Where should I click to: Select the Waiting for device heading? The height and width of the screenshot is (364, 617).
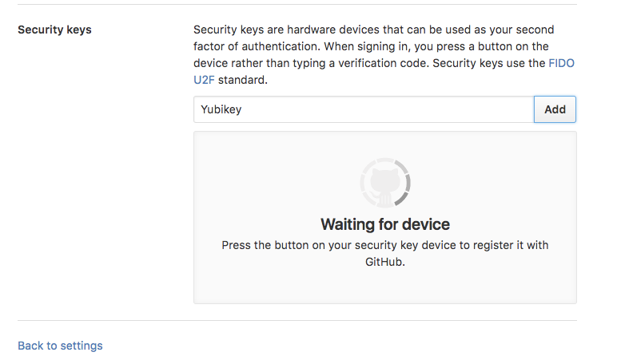[x=384, y=224]
